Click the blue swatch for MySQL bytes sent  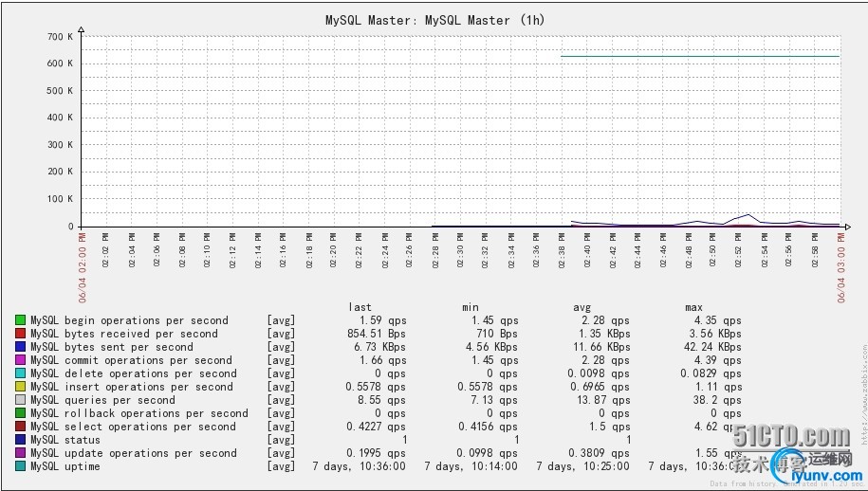tap(21, 347)
